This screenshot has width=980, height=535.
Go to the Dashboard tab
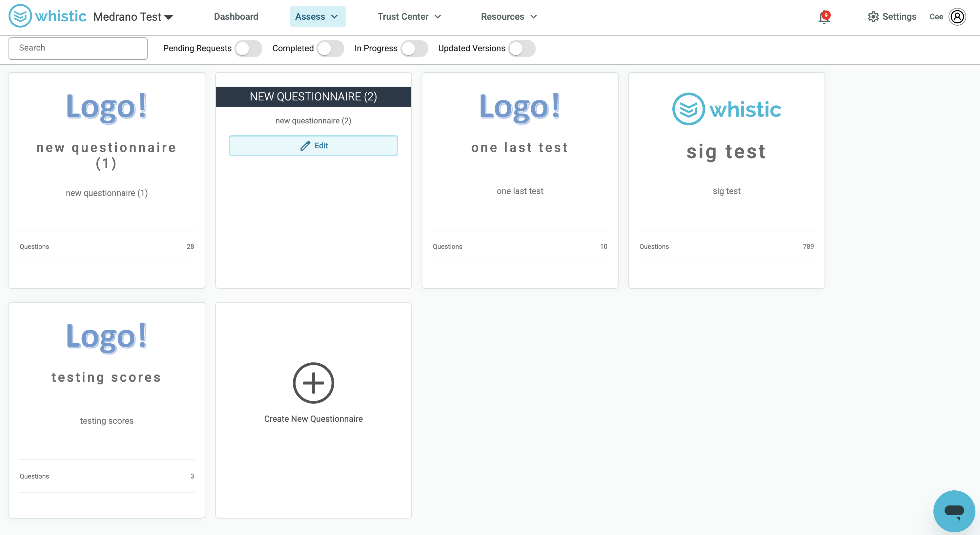pos(236,17)
